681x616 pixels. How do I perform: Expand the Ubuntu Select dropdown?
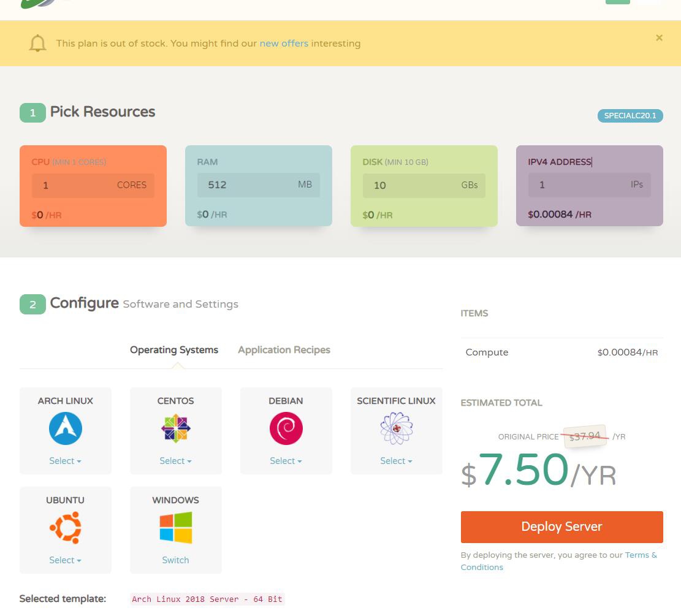tap(65, 560)
